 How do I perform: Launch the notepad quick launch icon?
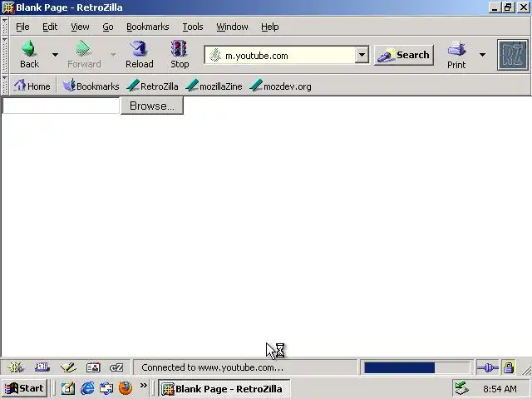pyautogui.click(x=68, y=388)
